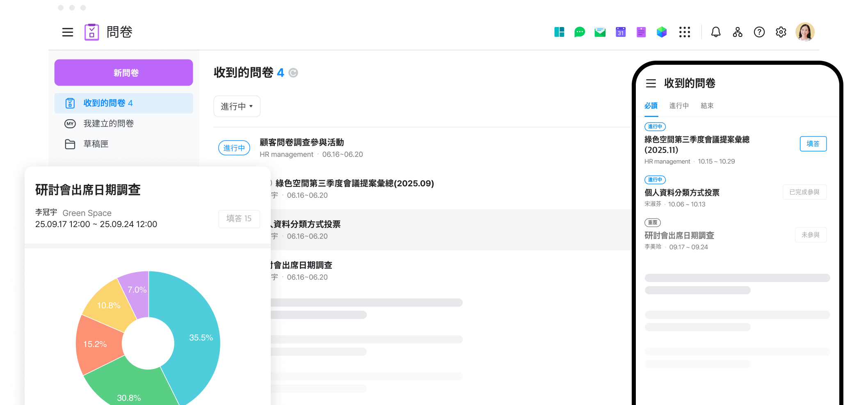Switch to the 結束 tab in mobile view
Viewport: 868px width, 405px height.
[x=707, y=106]
